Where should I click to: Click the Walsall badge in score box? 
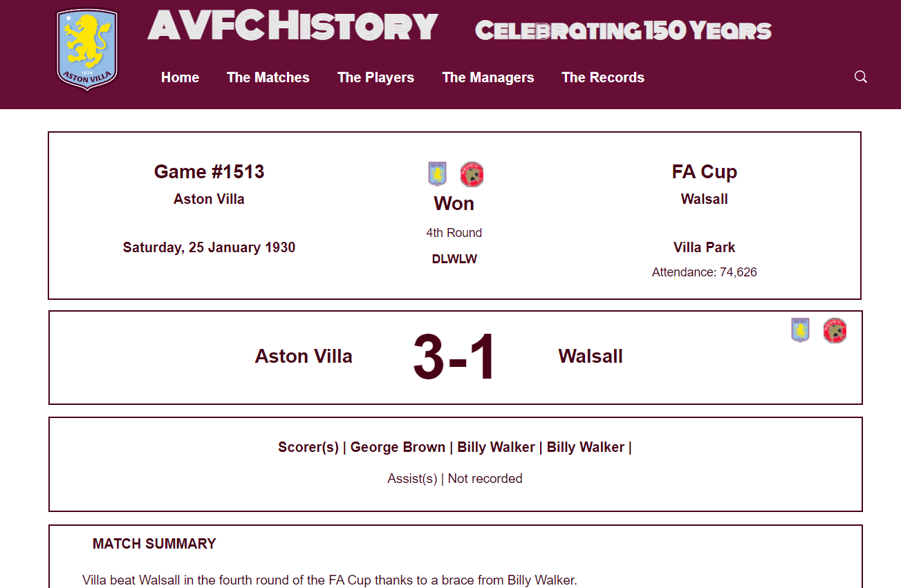click(835, 330)
